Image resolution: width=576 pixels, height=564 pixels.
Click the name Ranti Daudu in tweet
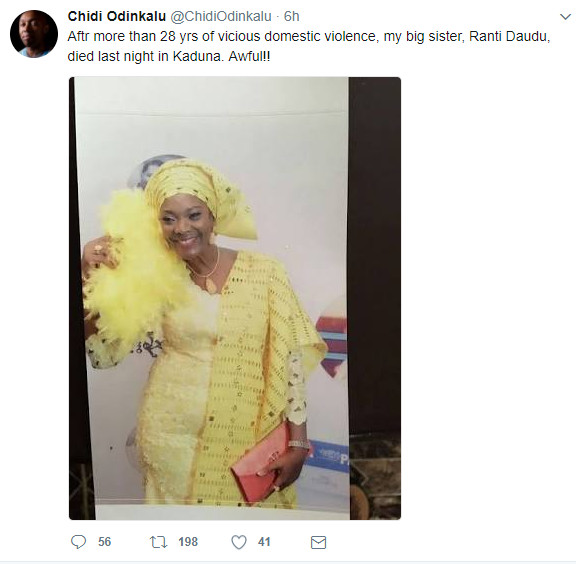click(509, 36)
